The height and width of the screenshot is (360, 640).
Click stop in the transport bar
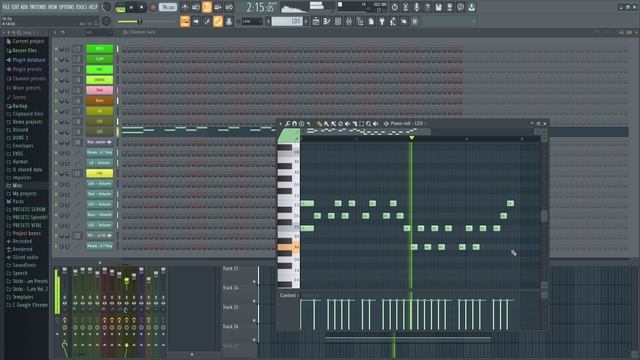coord(142,7)
